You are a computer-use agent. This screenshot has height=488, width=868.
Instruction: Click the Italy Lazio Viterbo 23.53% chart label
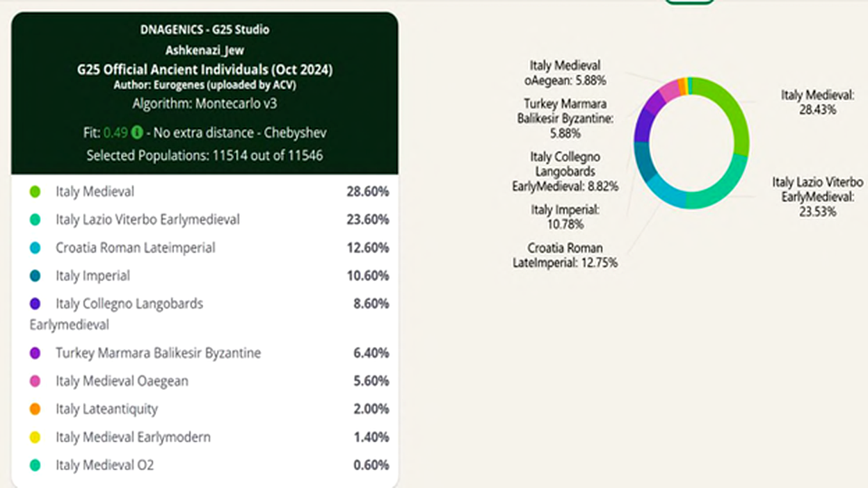tap(818, 197)
